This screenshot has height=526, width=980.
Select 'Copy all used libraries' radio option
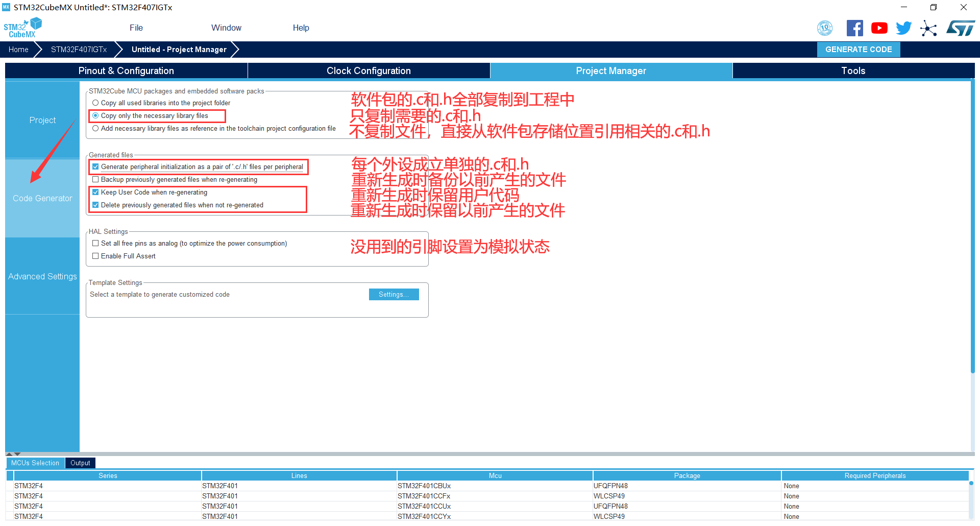[x=95, y=103]
